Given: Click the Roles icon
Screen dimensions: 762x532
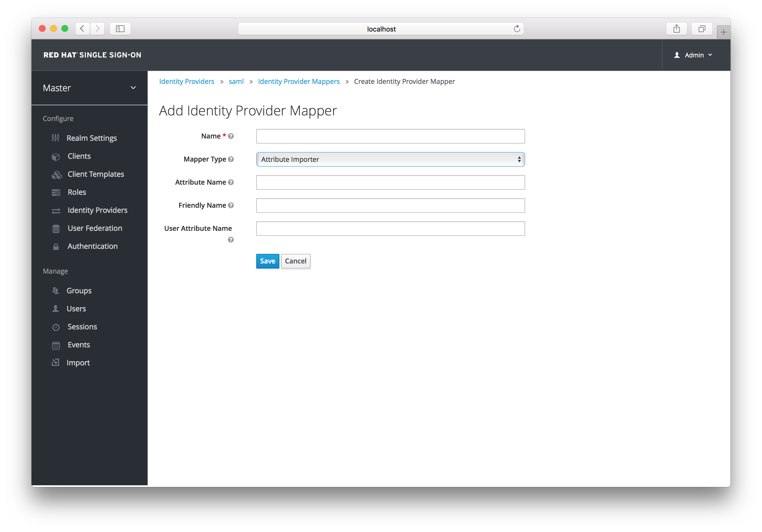Looking at the screenshot, I should pos(56,192).
